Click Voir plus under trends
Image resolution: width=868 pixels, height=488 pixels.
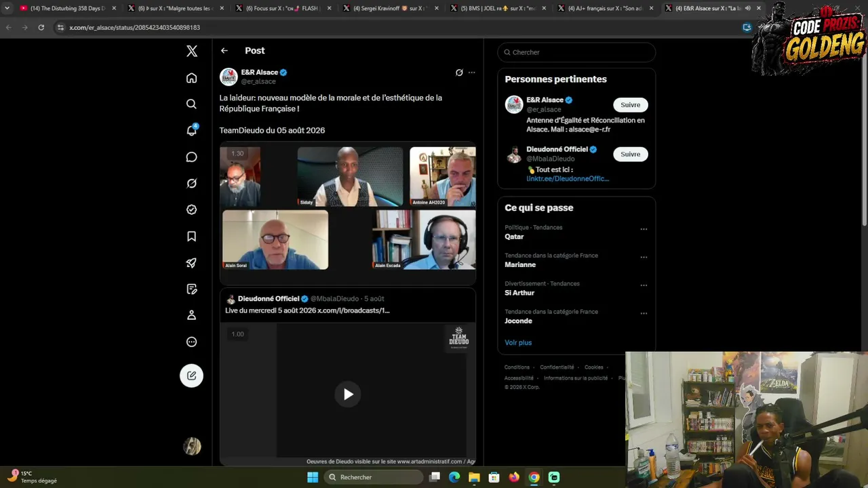[x=518, y=343]
